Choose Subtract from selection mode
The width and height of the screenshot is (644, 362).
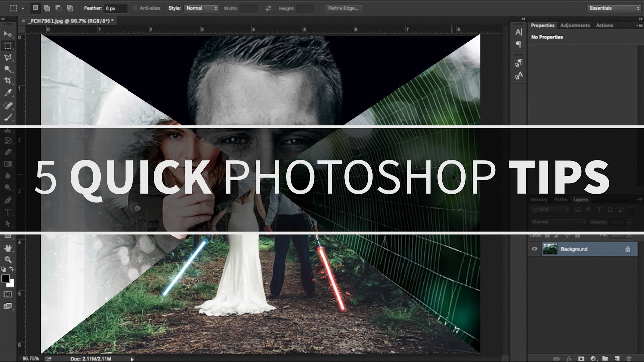(58, 8)
